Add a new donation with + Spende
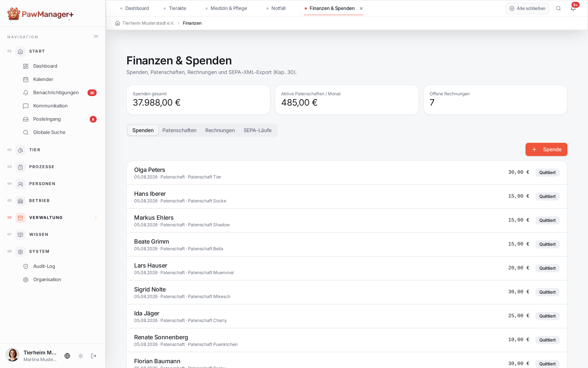Image resolution: width=588 pixels, height=368 pixels. 546,149
